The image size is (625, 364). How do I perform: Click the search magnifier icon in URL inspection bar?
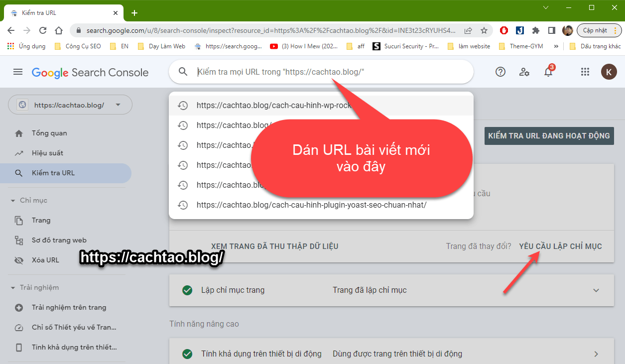coord(183,72)
